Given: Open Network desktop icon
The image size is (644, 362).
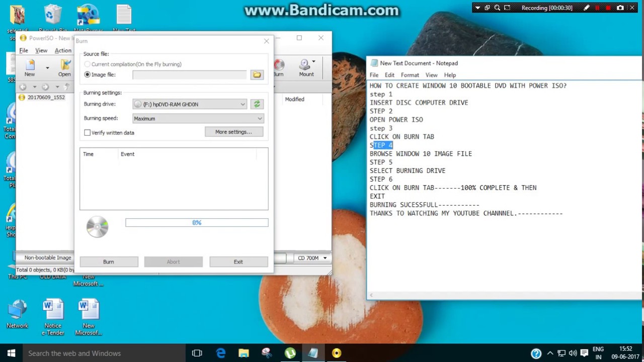Looking at the screenshot, I should click(x=17, y=315).
